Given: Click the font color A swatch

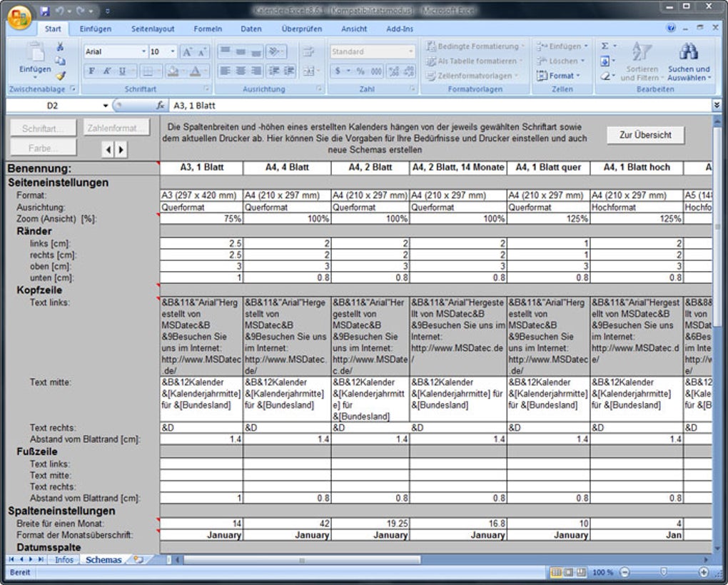Looking at the screenshot, I should point(196,71).
